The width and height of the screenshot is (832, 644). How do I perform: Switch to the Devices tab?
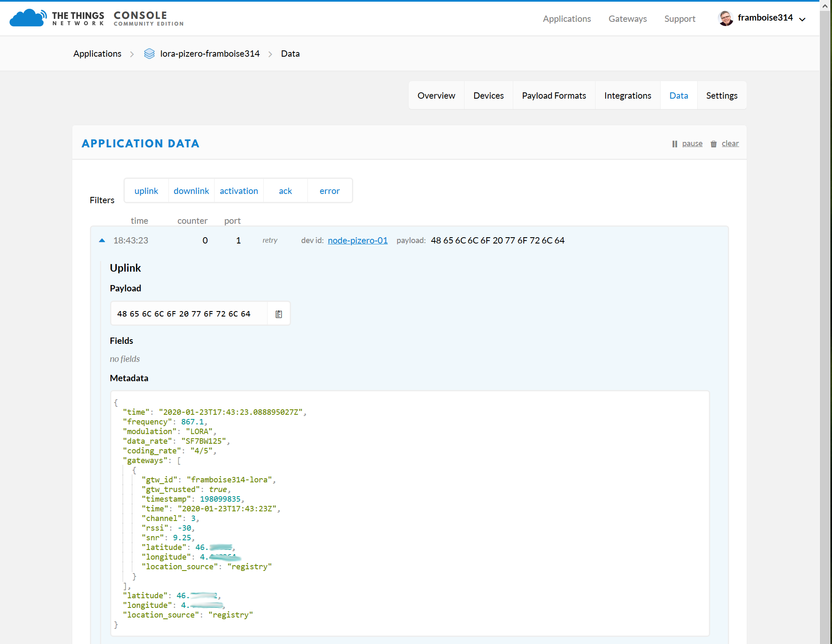(488, 96)
